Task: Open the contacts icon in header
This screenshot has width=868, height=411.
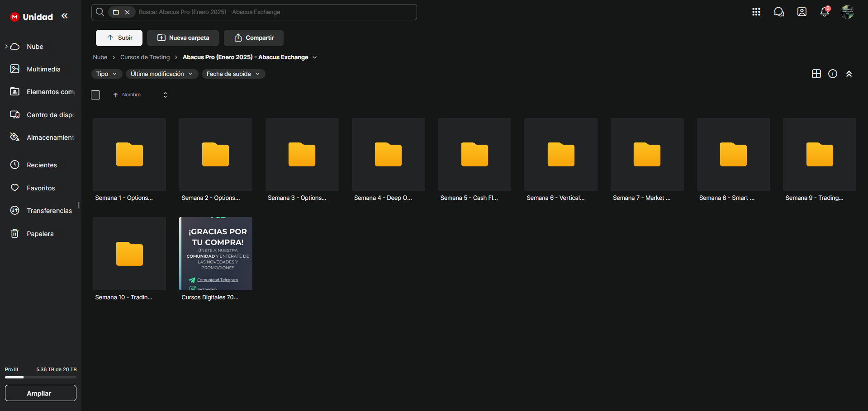Action: (802, 12)
